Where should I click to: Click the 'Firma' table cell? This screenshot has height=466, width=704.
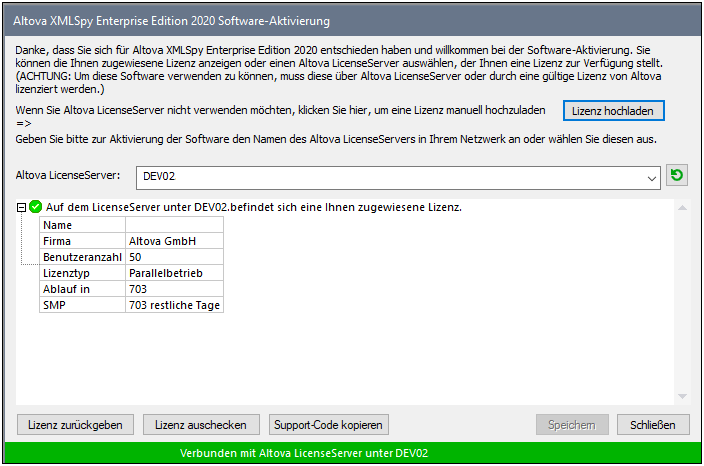[x=83, y=241]
